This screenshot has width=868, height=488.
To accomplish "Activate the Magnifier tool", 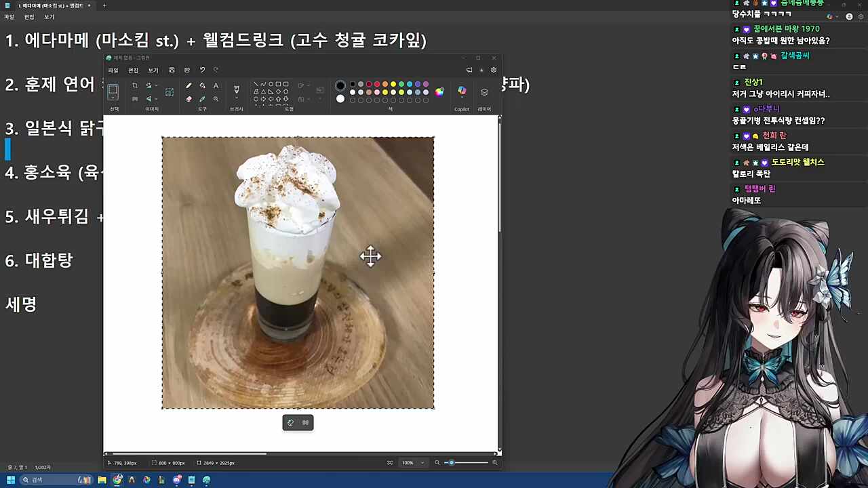I will click(x=216, y=99).
